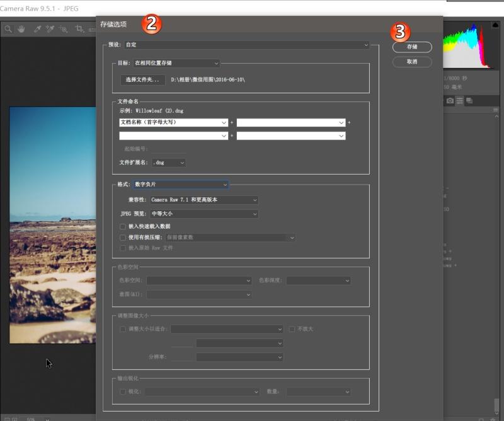
Task: Toggle the 不放大 checkbox
Action: tap(292, 329)
